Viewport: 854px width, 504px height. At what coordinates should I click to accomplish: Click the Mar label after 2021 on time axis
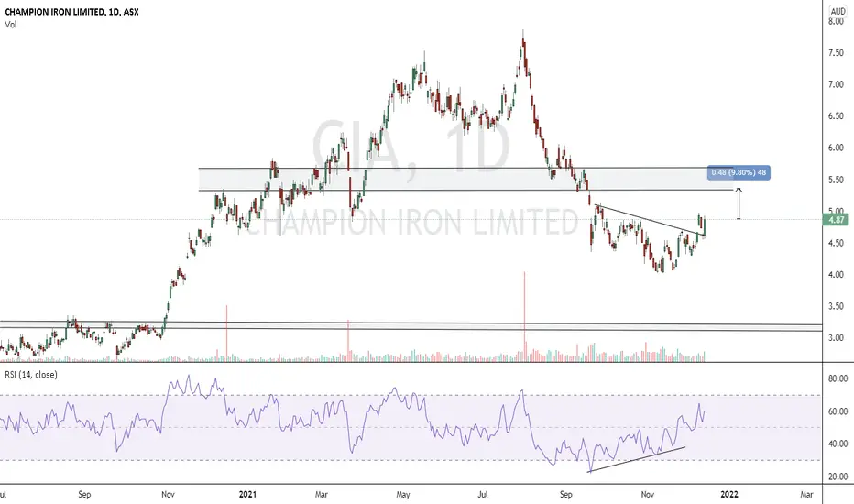coord(322,494)
